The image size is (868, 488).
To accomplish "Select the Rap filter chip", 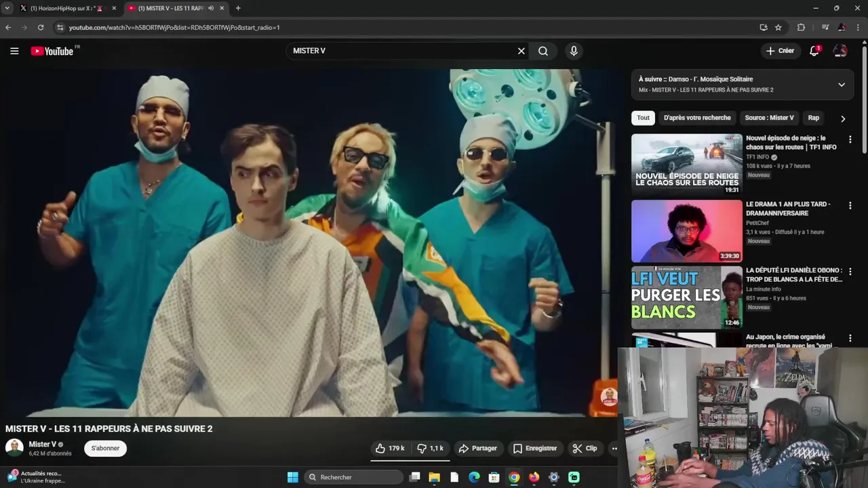I will click(x=814, y=118).
